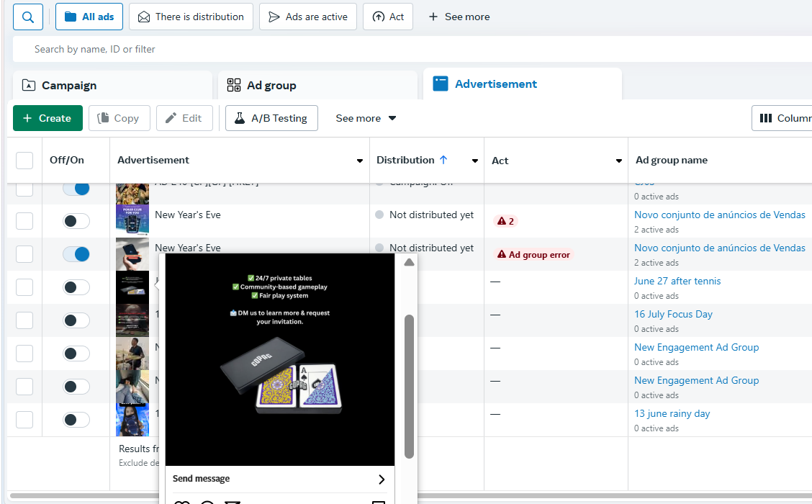This screenshot has width=812, height=504.
Task: Filter by There is distribution
Action: pos(191,17)
